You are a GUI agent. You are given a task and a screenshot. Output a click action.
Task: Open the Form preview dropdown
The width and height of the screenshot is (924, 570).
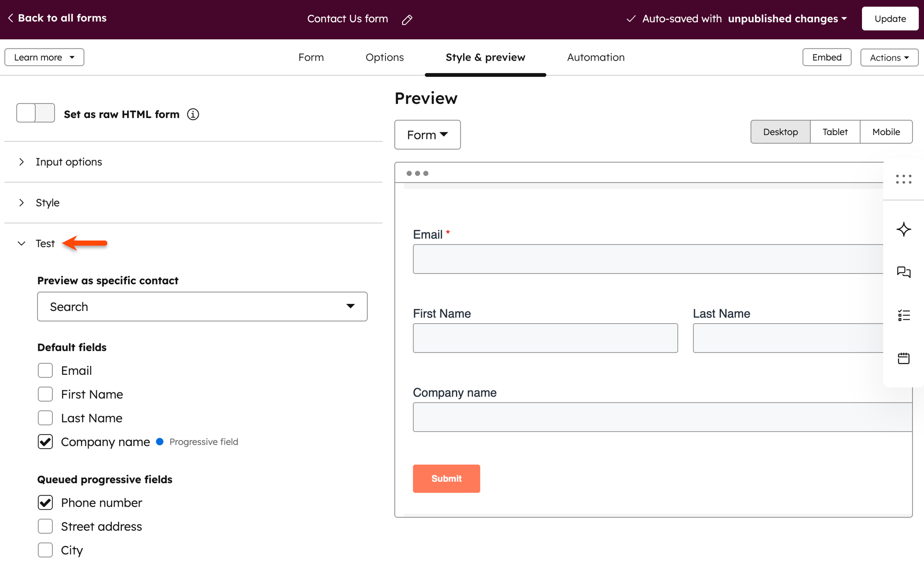point(427,135)
